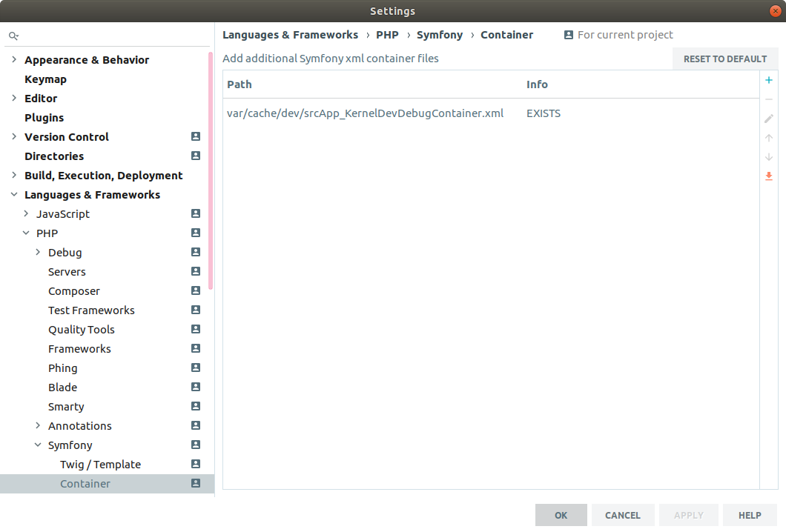Select Servers under PHP
Image resolution: width=786 pixels, height=532 pixels.
click(x=67, y=272)
